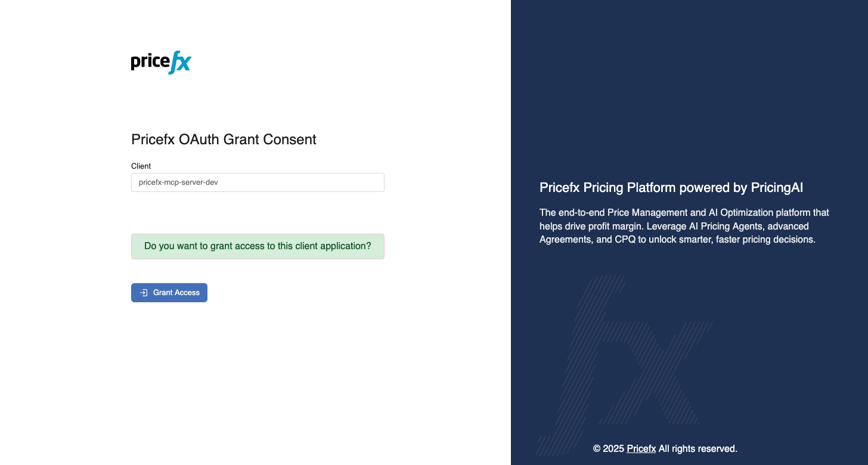Click the '© 2025' copyright text
The height and width of the screenshot is (465, 868).
click(609, 448)
